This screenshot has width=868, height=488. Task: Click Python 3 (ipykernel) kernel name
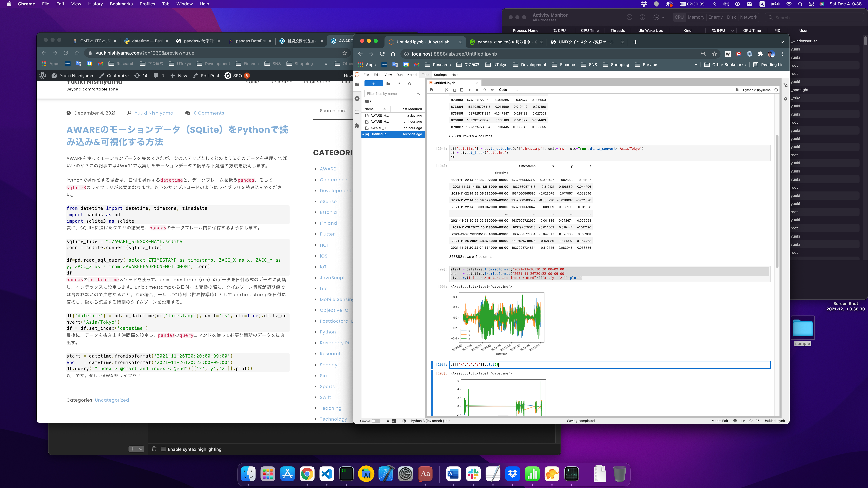(757, 90)
